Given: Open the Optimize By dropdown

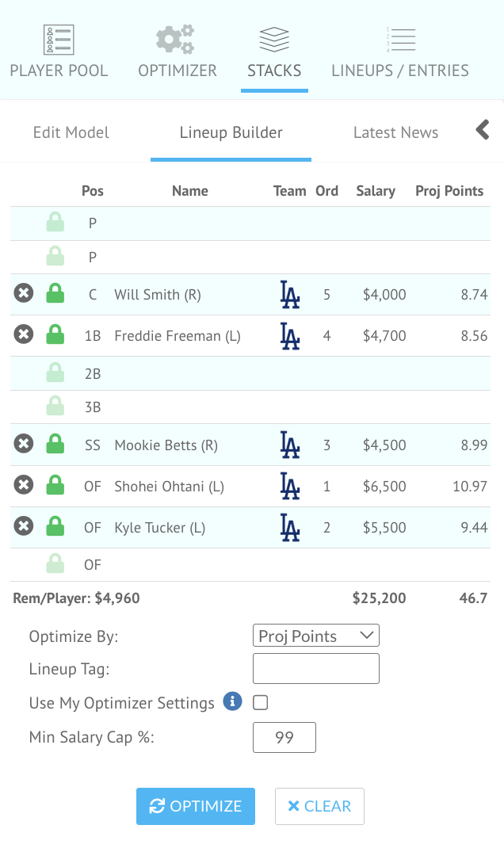Looking at the screenshot, I should tap(316, 636).
